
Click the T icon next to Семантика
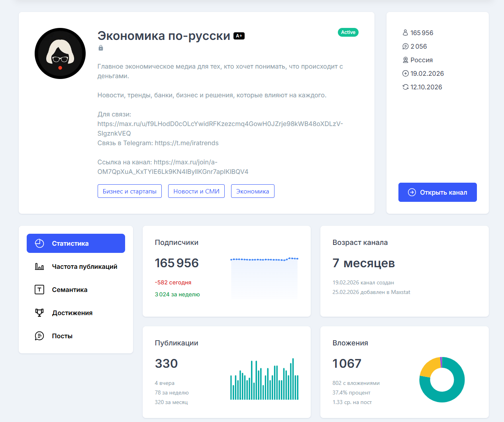coord(39,290)
